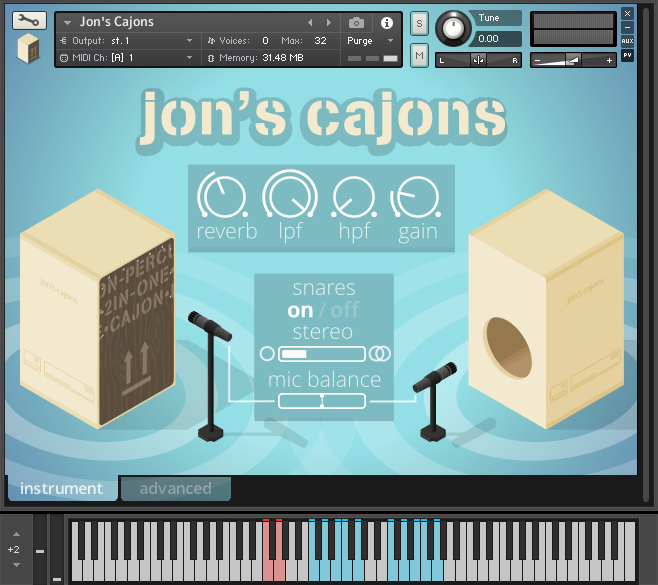Screen dimensions: 658x585
Task: Open the Purge dropdown menu
Action: point(370,41)
